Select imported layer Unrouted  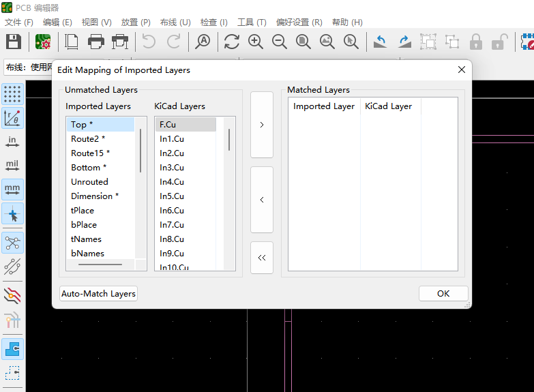click(x=100, y=182)
